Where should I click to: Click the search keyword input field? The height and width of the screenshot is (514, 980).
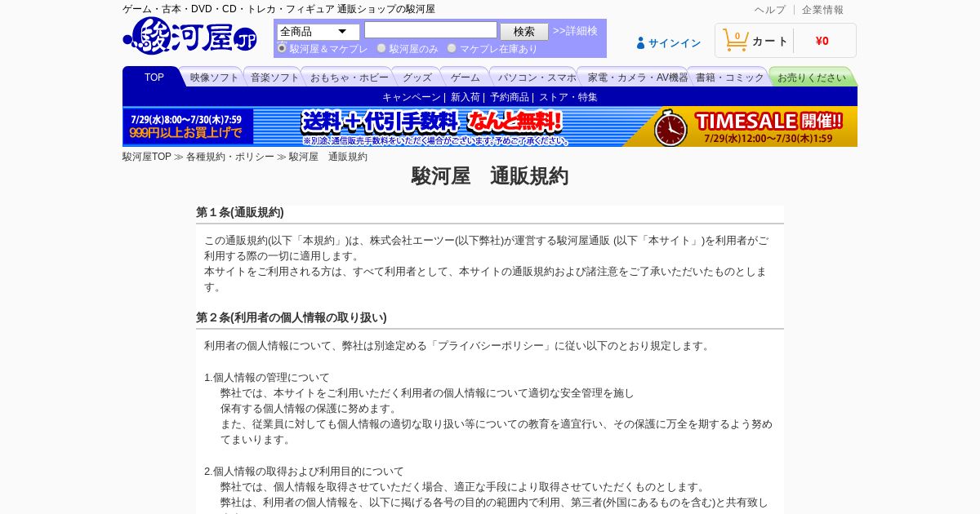tap(430, 30)
